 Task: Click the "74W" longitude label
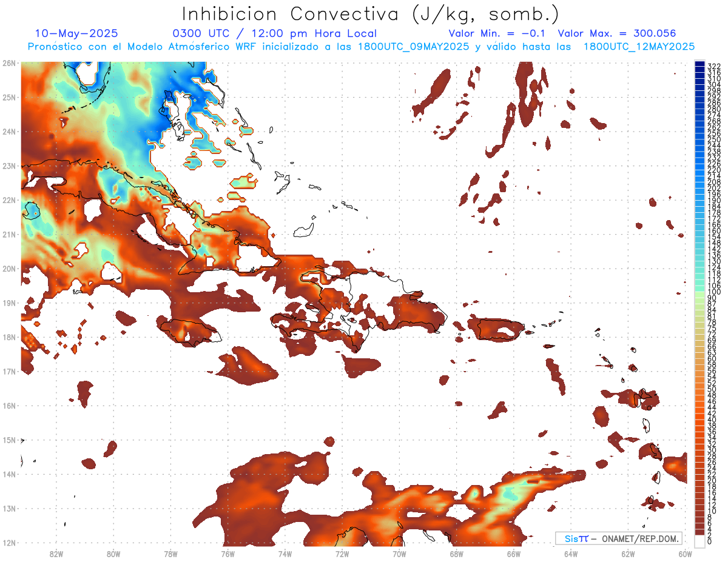click(285, 554)
